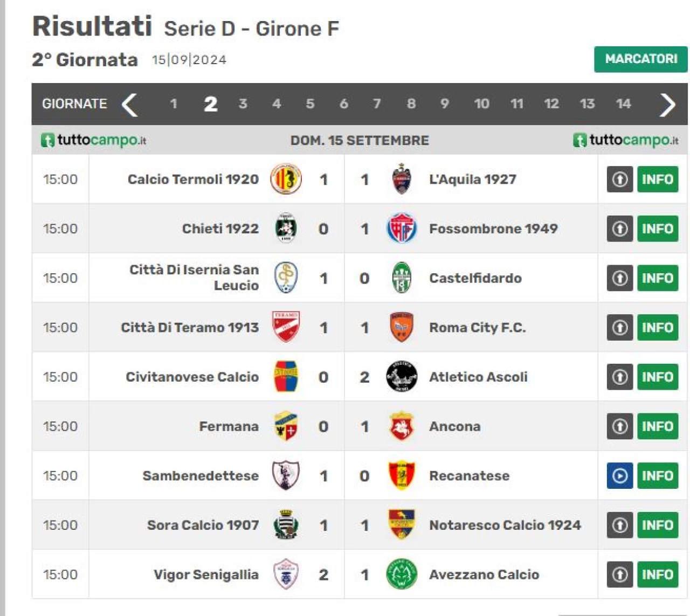Open INFO for Vigor Senigallia vs Avezzano
Viewport: 690px width, 616px height.
tap(657, 575)
